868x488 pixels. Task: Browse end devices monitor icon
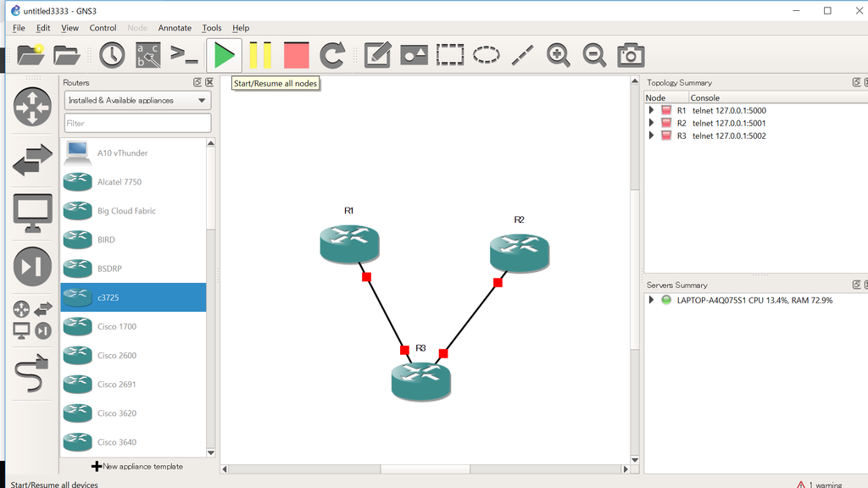[32, 213]
